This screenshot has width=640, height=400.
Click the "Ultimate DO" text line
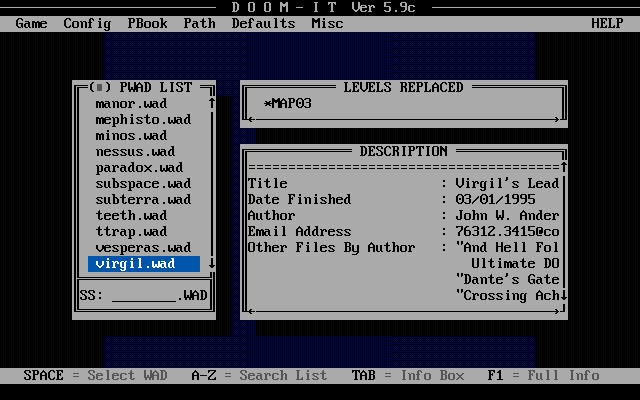click(516, 264)
